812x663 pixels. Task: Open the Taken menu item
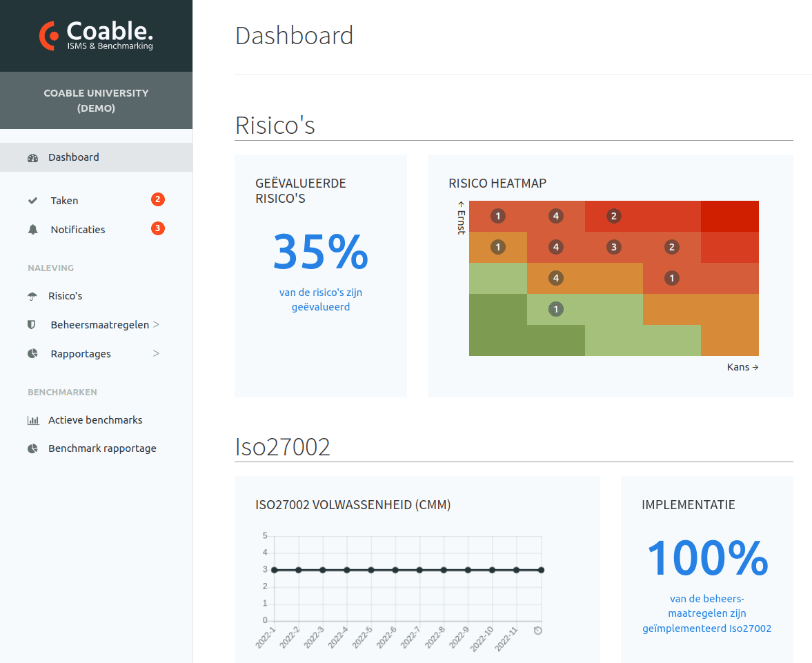point(64,201)
